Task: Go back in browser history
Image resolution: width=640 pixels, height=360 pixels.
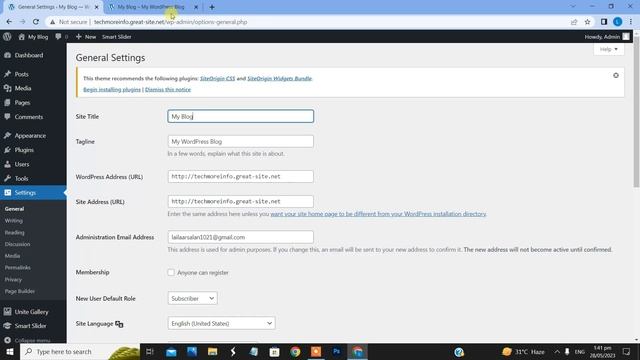Action: point(9,22)
